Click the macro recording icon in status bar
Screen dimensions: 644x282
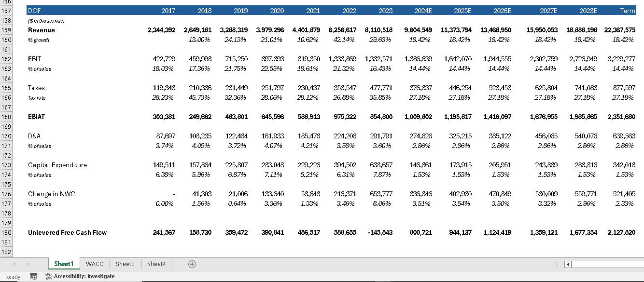pyautogui.click(x=33, y=276)
